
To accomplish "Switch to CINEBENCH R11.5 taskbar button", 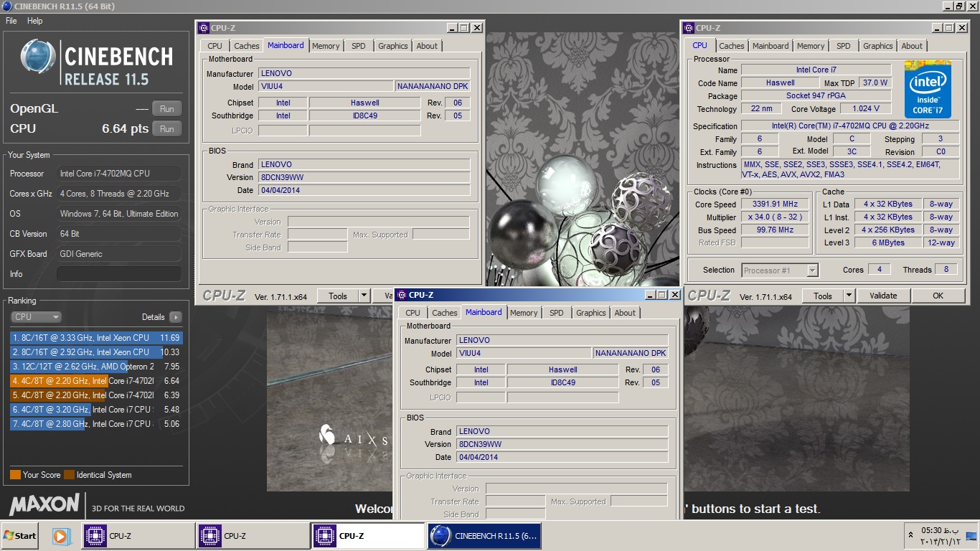I will tap(484, 536).
